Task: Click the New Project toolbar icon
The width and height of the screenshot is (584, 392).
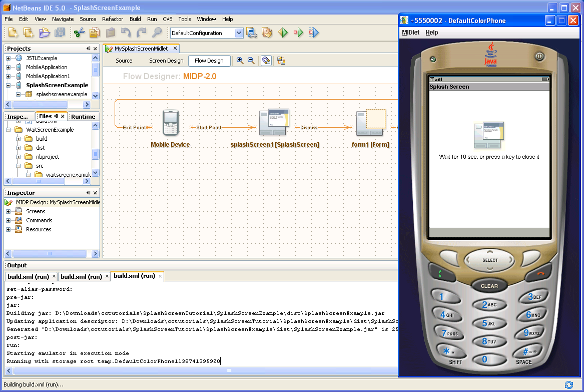Action: click(x=29, y=33)
